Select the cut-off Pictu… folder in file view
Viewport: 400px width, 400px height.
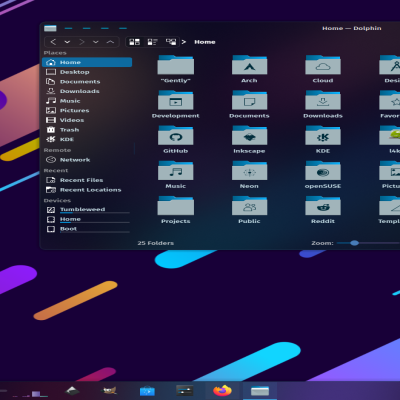390,175
